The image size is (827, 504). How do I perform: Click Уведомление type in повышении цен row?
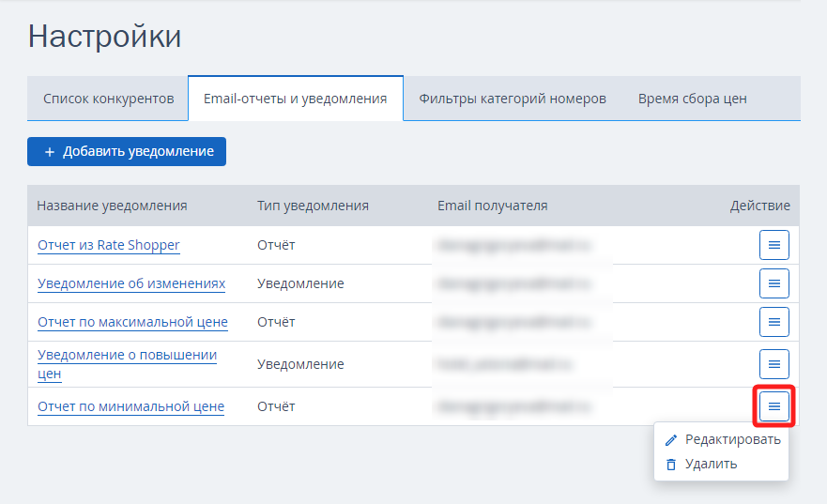pos(300,364)
